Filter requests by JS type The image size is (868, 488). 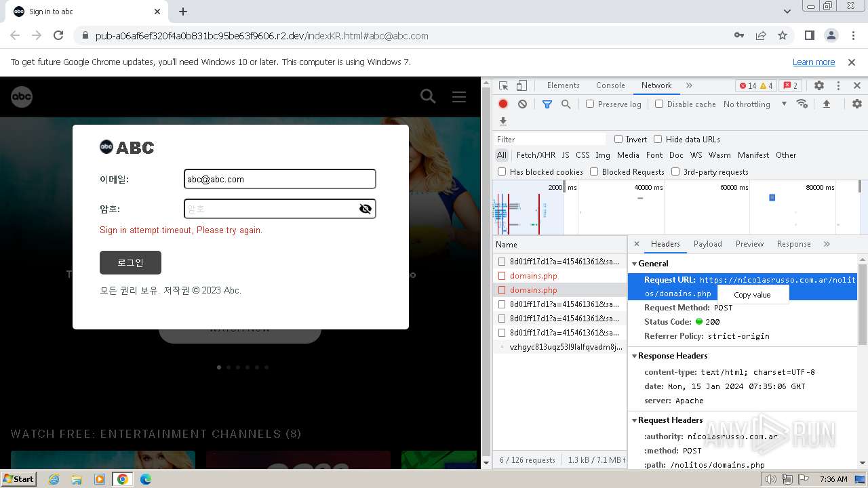point(566,155)
